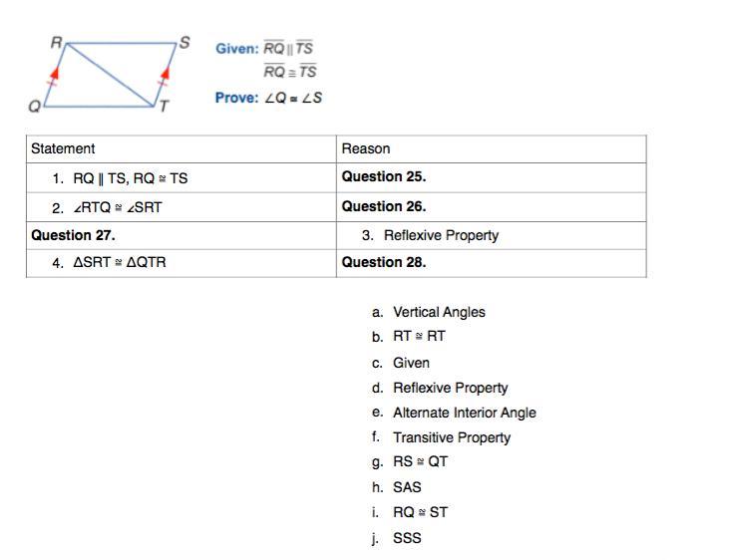The width and height of the screenshot is (735, 560).
Task: Select answer option b. RT ≅ RT
Action: click(419, 337)
